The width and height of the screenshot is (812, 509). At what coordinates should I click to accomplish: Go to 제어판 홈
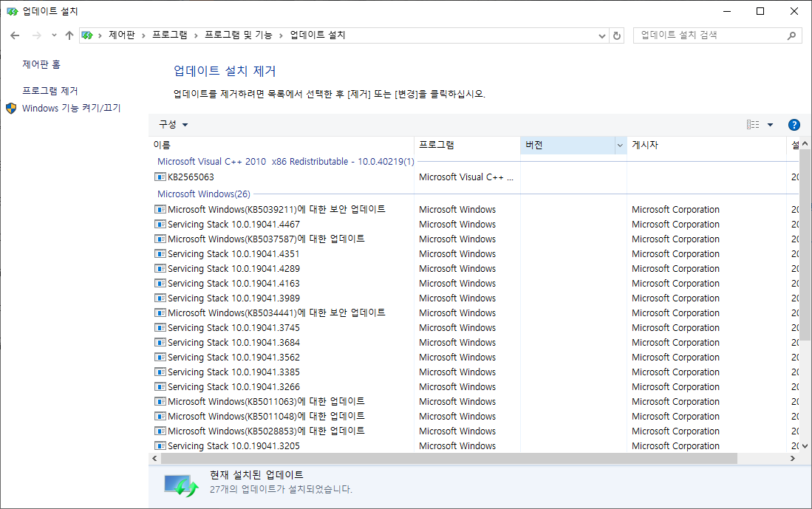(41, 64)
